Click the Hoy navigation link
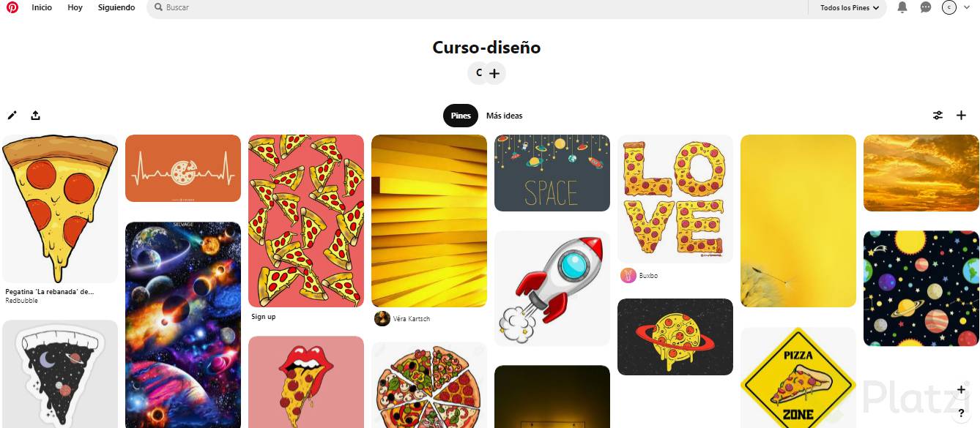980x428 pixels. pos(75,7)
